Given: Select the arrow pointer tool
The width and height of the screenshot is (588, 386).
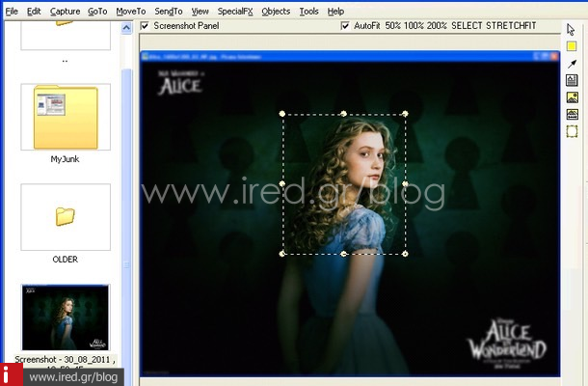Looking at the screenshot, I should (x=571, y=30).
